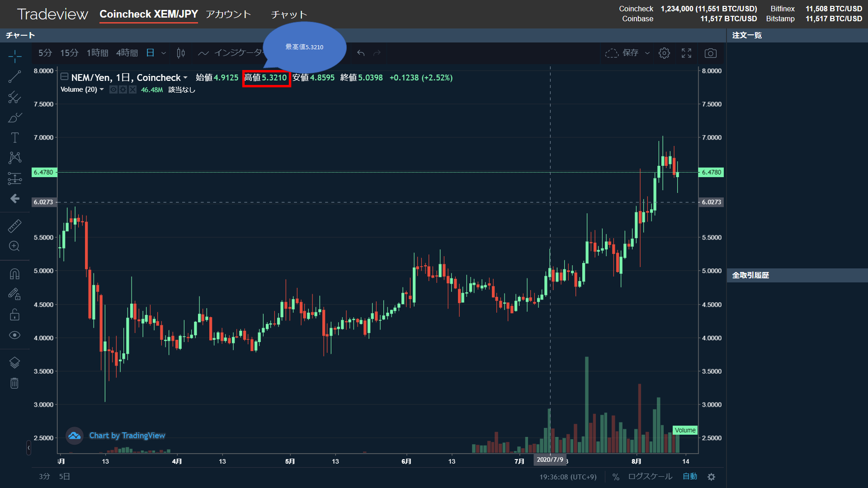Open the NEM/Yen symbol legend dropdown
Image resolution: width=868 pixels, height=488 pixels.
[185, 78]
